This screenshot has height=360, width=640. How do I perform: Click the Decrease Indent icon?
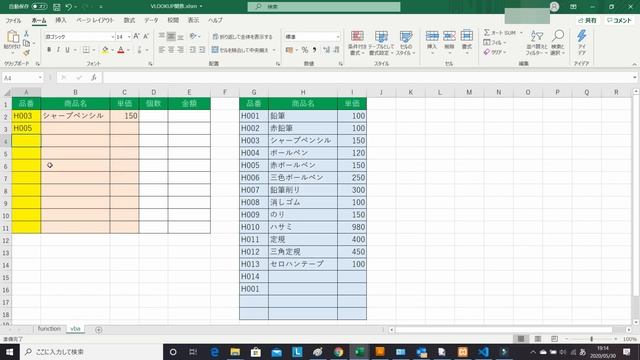point(192,50)
